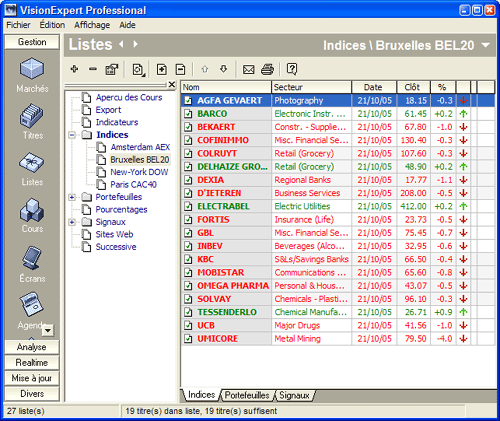Open the Listes sidebar icon
Image resolution: width=500 pixels, height=421 pixels.
[32, 163]
